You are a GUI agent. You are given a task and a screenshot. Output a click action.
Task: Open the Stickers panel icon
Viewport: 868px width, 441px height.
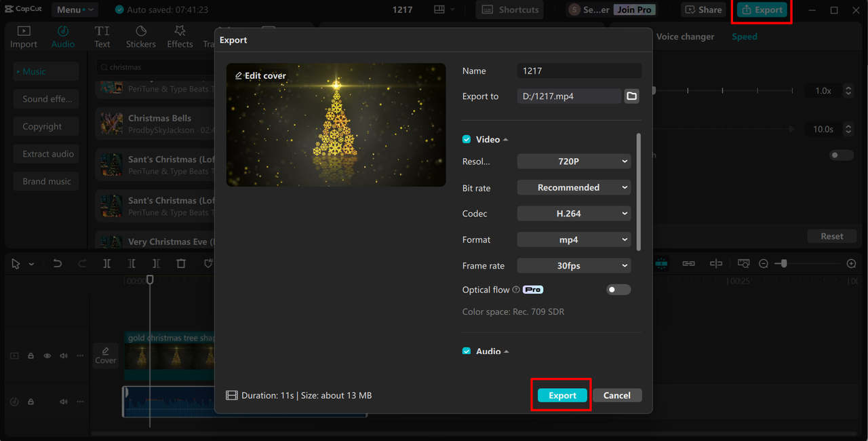coord(140,37)
